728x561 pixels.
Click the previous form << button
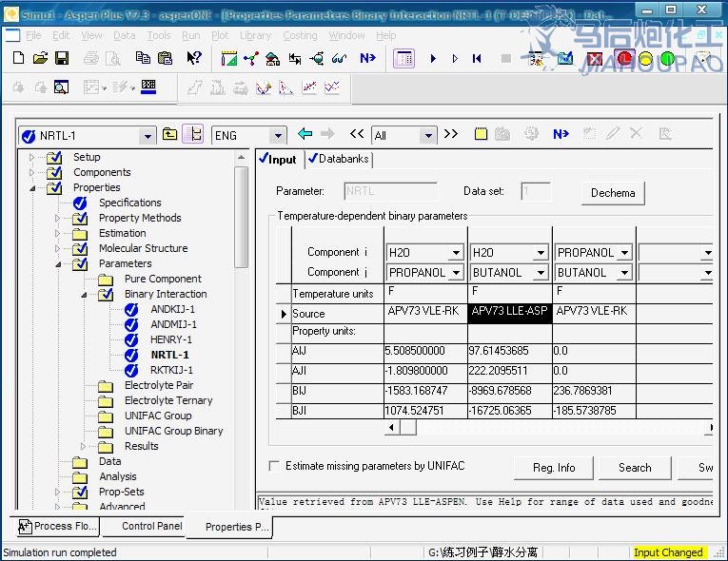357,134
